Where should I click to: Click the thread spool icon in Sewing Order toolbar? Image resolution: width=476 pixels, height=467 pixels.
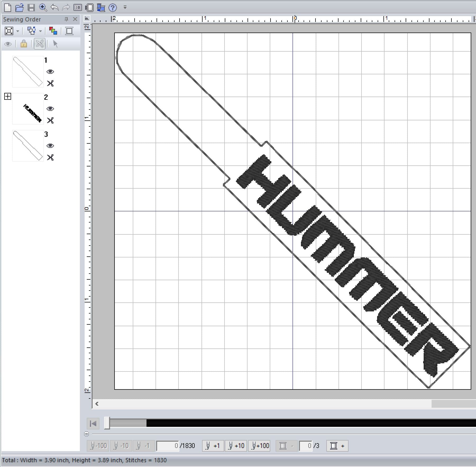(x=69, y=31)
